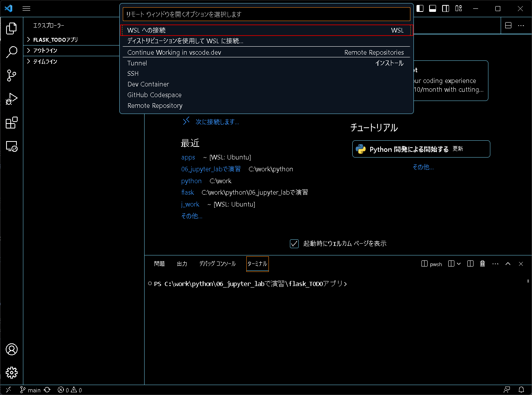Open the Source Control view icon
The width and height of the screenshot is (532, 395).
[11, 76]
